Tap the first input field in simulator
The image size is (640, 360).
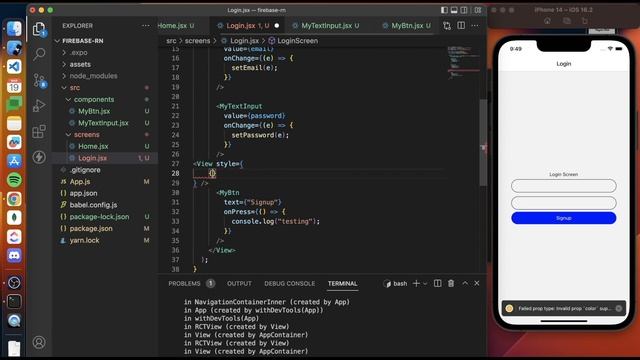[563, 186]
